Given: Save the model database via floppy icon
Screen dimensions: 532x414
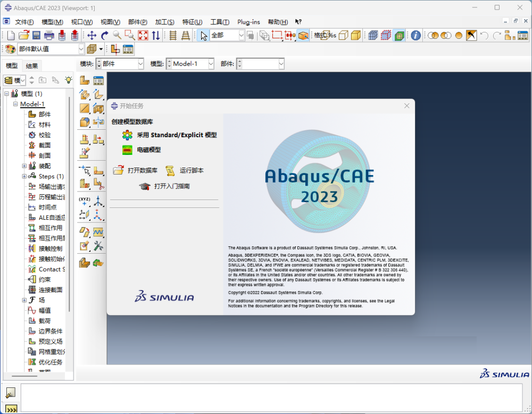Looking at the screenshot, I should 36,35.
